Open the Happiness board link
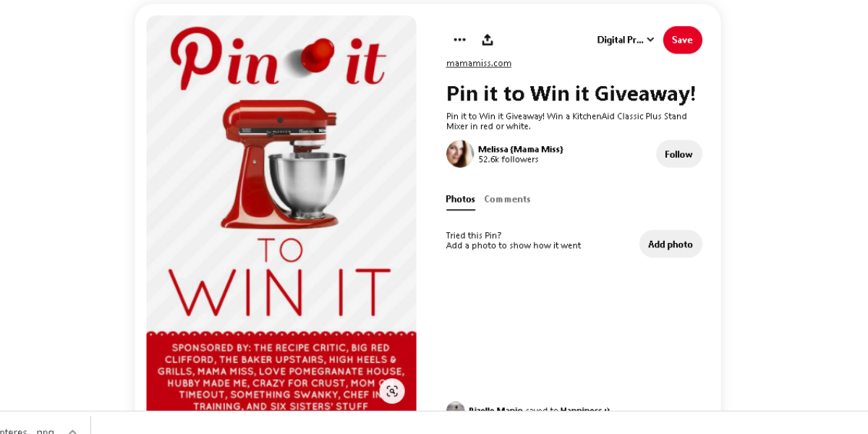Viewport: 868px width, 434px height. click(x=584, y=410)
